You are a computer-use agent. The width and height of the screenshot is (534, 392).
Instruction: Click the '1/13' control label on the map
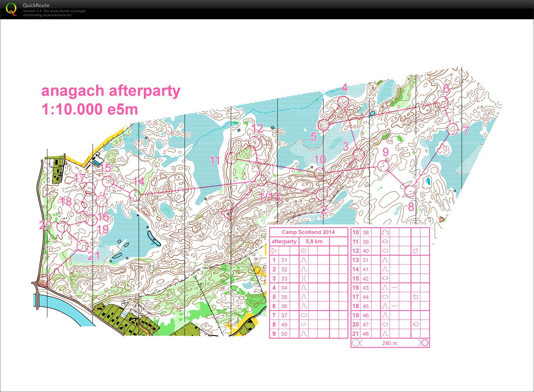[270, 197]
